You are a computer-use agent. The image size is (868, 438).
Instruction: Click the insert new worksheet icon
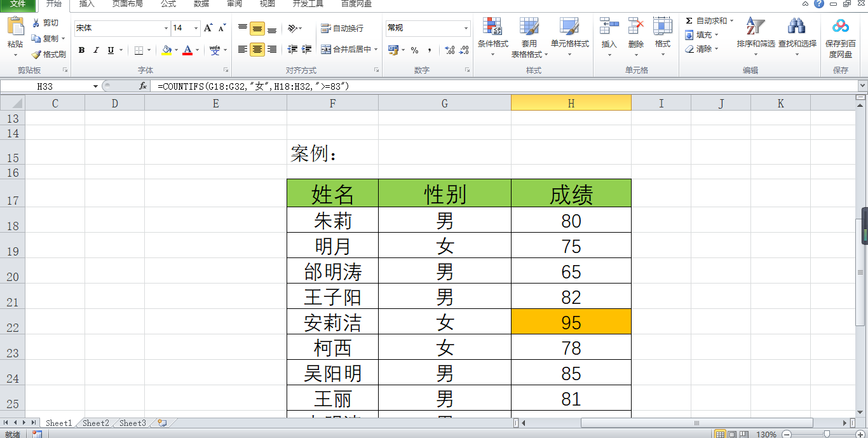(x=163, y=423)
